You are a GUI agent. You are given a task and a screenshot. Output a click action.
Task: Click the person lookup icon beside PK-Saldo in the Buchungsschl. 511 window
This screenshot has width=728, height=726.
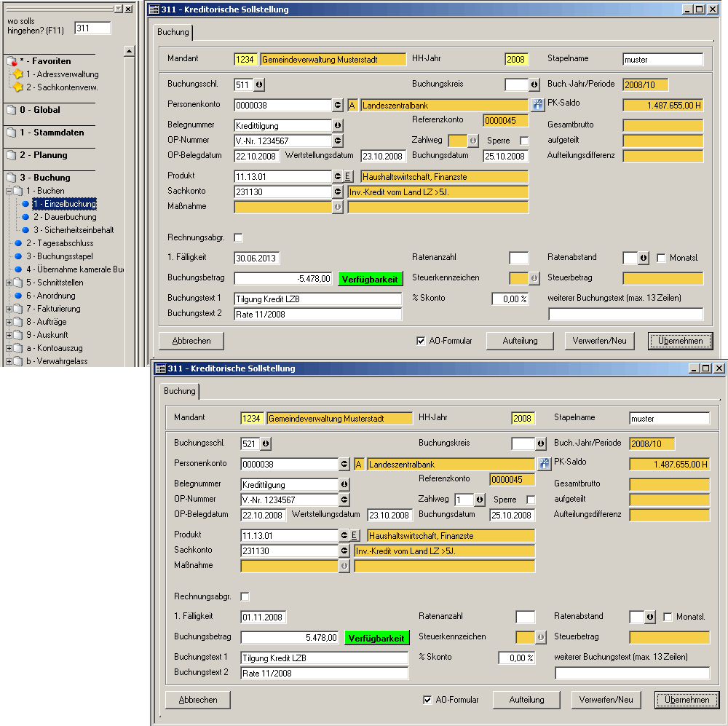point(537,105)
